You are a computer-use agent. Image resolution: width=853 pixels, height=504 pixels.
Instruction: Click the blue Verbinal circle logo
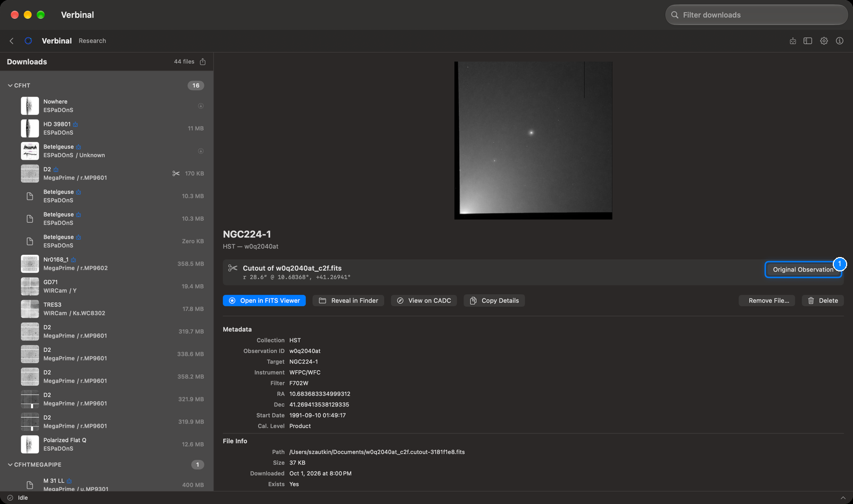point(28,41)
